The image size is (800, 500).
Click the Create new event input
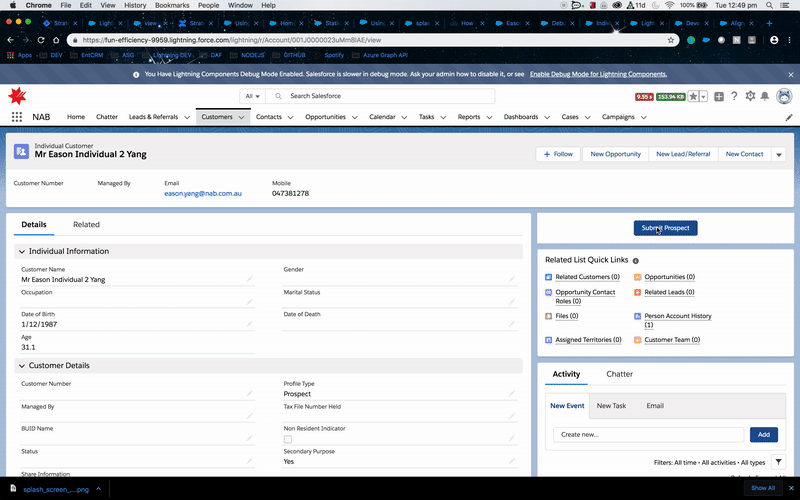click(648, 435)
